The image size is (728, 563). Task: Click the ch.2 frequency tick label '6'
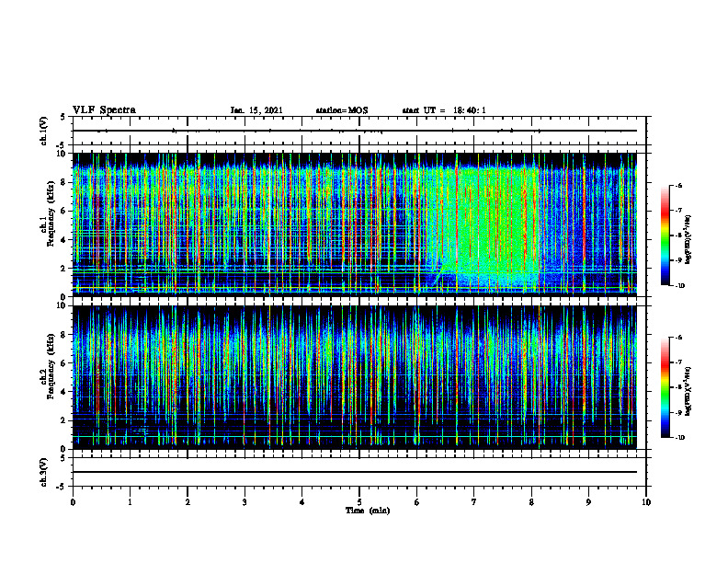tap(63, 363)
